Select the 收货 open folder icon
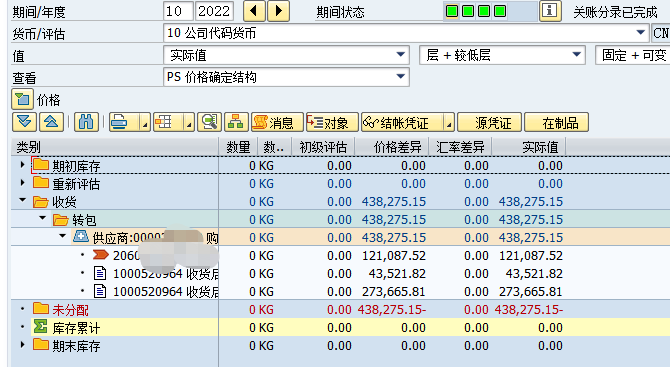This screenshot has height=367, width=670. coord(41,201)
